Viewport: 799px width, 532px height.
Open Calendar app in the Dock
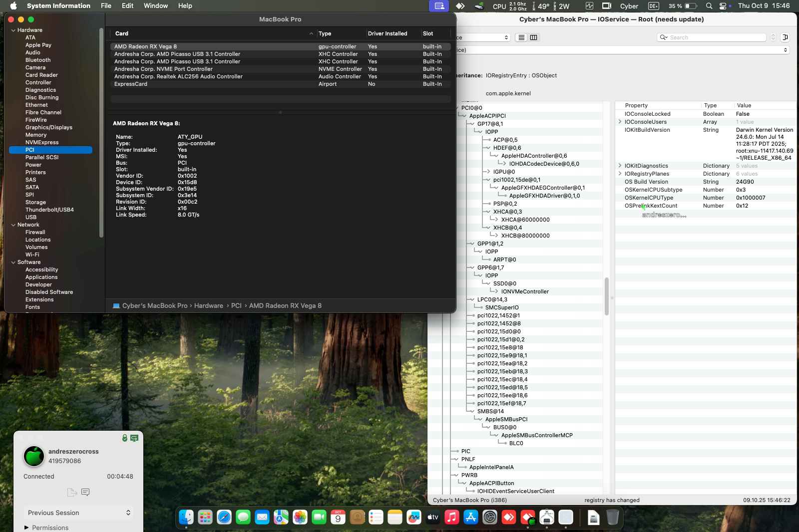338,518
